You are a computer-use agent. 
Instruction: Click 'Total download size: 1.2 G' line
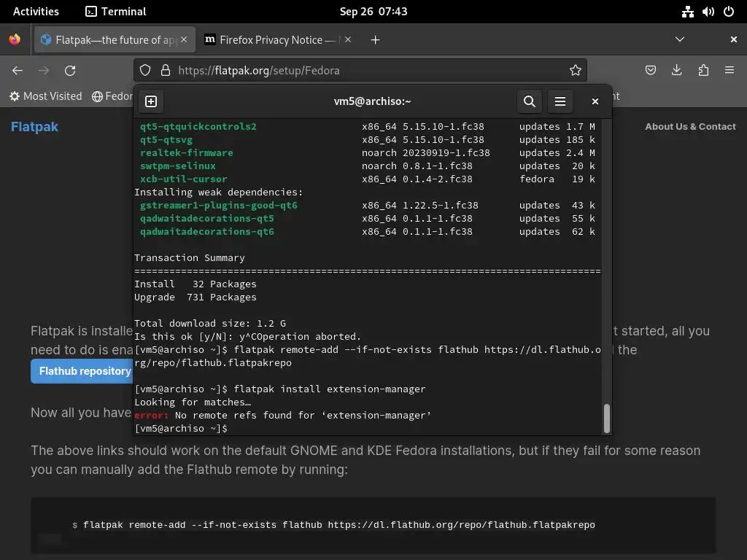(x=210, y=323)
